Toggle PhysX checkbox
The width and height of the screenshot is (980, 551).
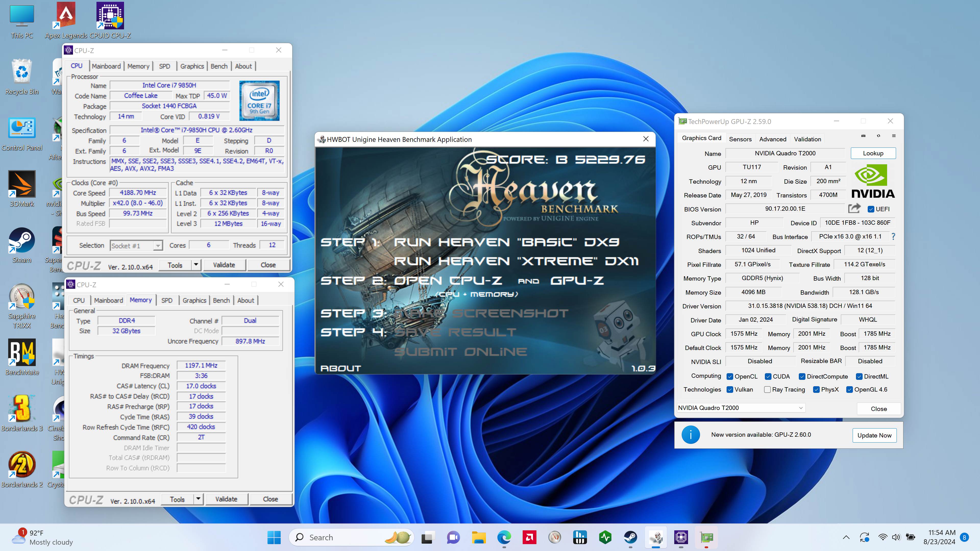pos(816,389)
